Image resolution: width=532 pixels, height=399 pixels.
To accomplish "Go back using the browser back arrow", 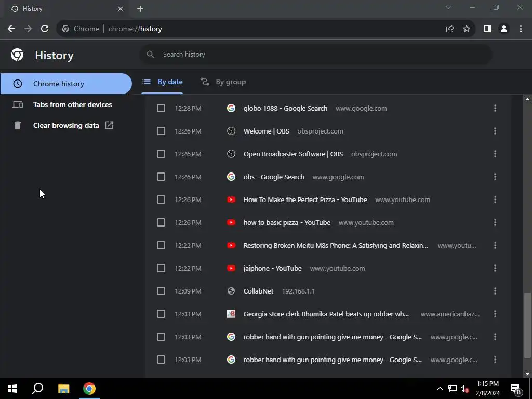I will pyautogui.click(x=11, y=29).
